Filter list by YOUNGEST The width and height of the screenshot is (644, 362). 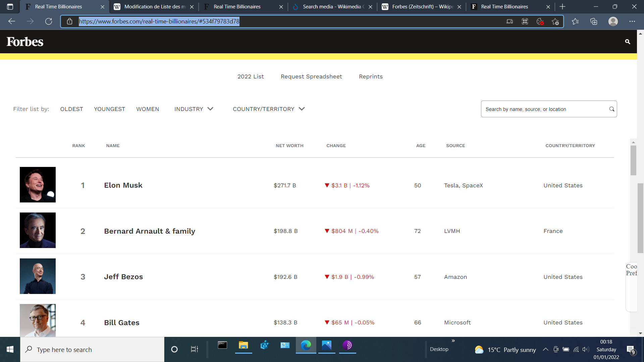pos(109,109)
